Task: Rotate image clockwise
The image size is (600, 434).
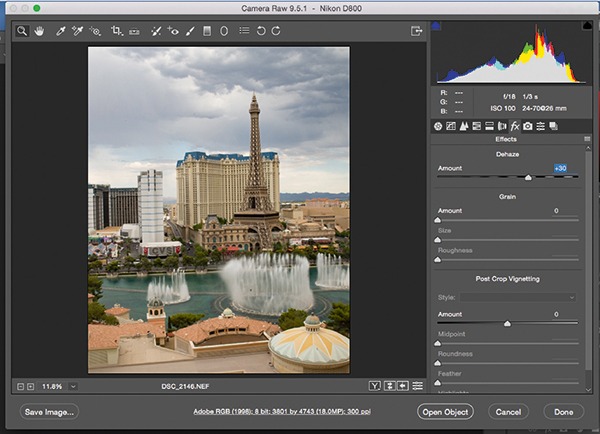Action: [276, 31]
